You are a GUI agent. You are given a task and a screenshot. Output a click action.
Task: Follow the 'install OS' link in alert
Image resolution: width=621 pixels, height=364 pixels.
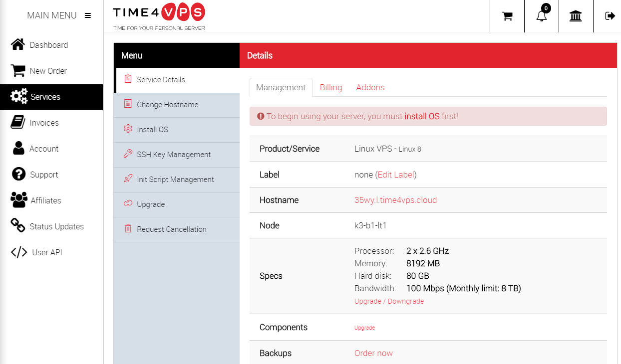coord(422,116)
